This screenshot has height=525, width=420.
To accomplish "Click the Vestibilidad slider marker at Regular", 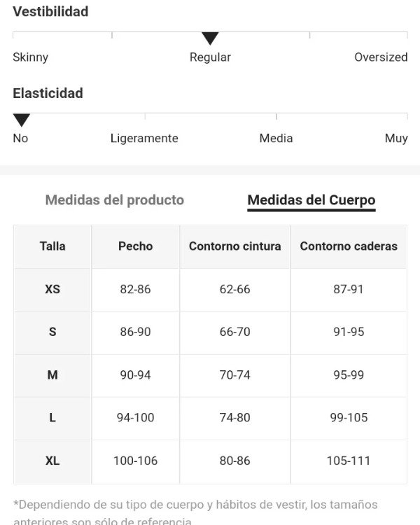I will pos(210,38).
